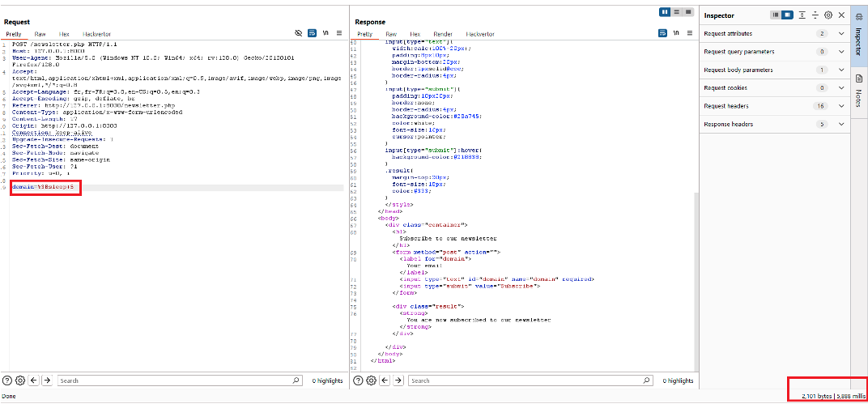Expand the Request attributes section

click(x=841, y=34)
